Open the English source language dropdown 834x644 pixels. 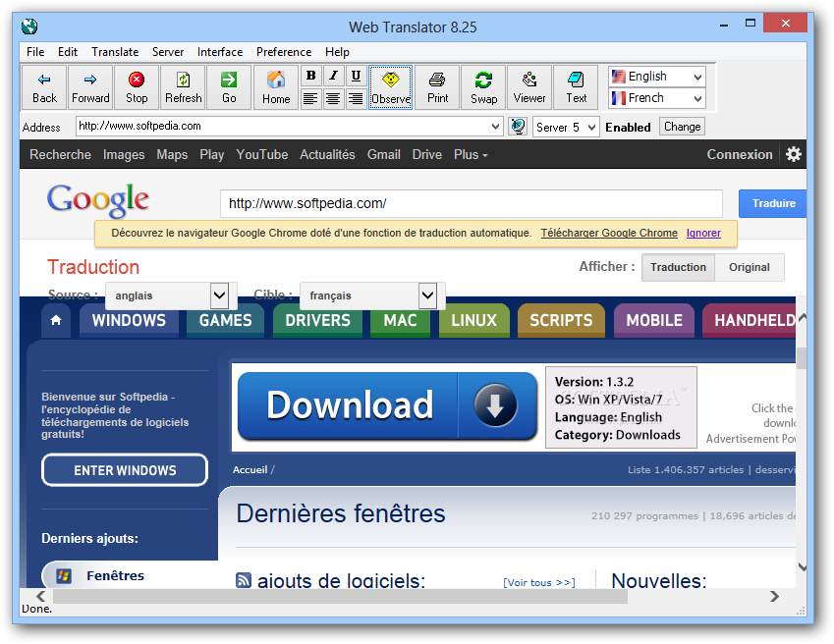point(657,77)
